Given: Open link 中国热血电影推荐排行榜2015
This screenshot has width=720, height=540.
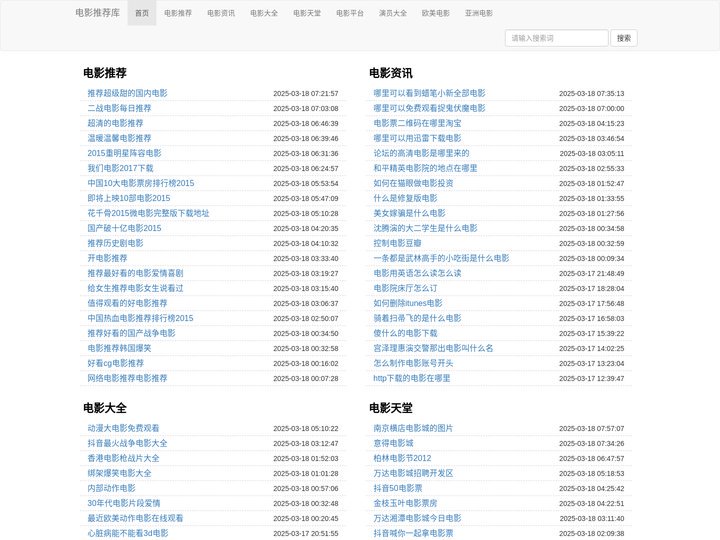Looking at the screenshot, I should (x=141, y=318).
